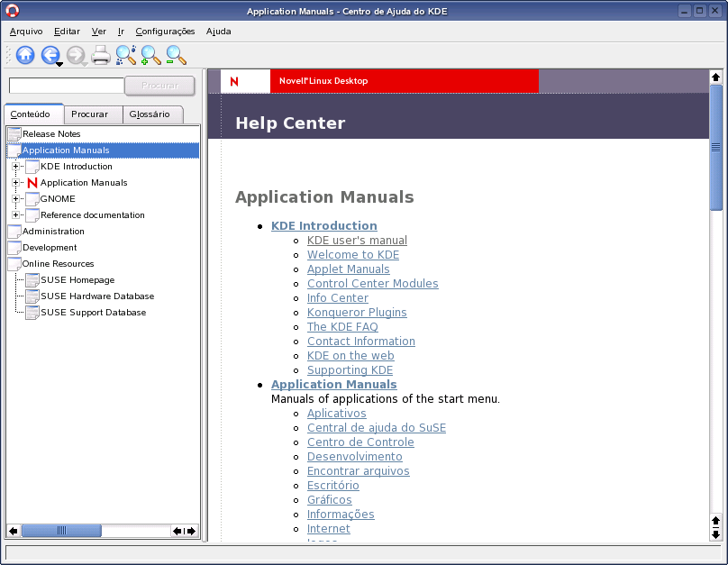Open the Internet link
Image resolution: width=728 pixels, height=565 pixels.
[328, 528]
